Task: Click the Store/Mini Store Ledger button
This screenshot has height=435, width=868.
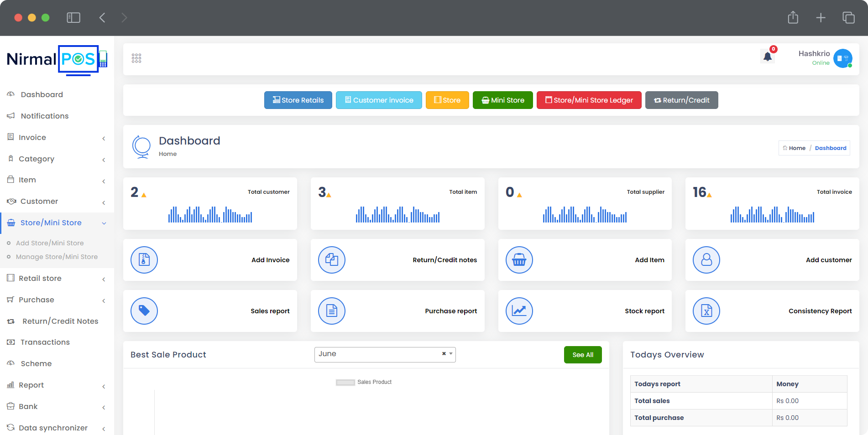Action: [x=589, y=100]
